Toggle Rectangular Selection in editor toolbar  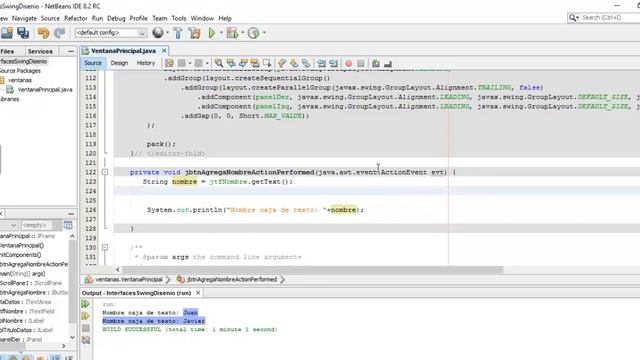(267, 63)
